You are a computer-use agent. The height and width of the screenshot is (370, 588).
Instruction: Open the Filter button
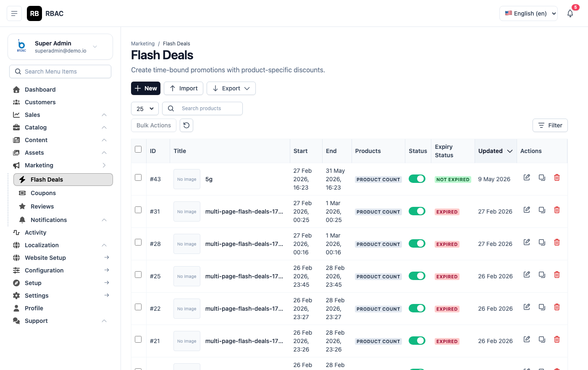pyautogui.click(x=550, y=125)
